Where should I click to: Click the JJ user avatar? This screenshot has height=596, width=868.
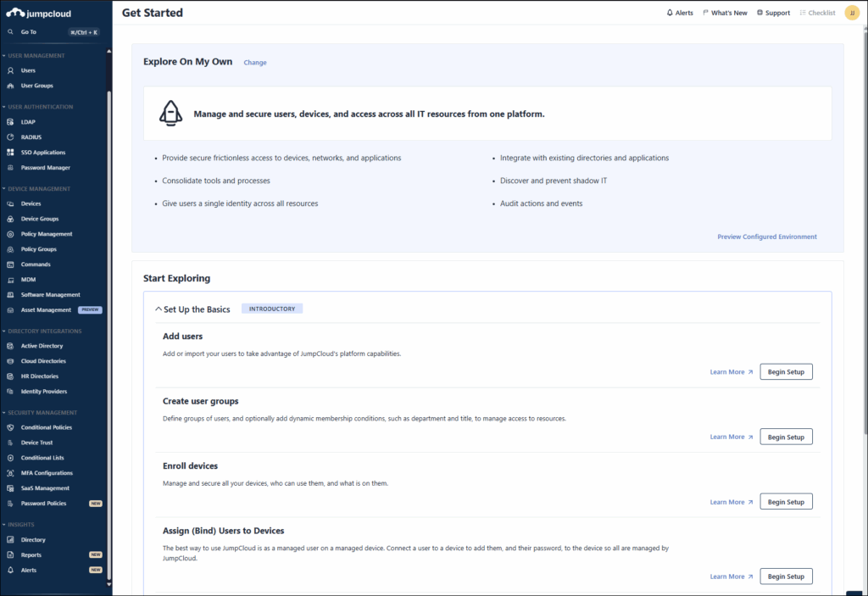click(x=852, y=13)
